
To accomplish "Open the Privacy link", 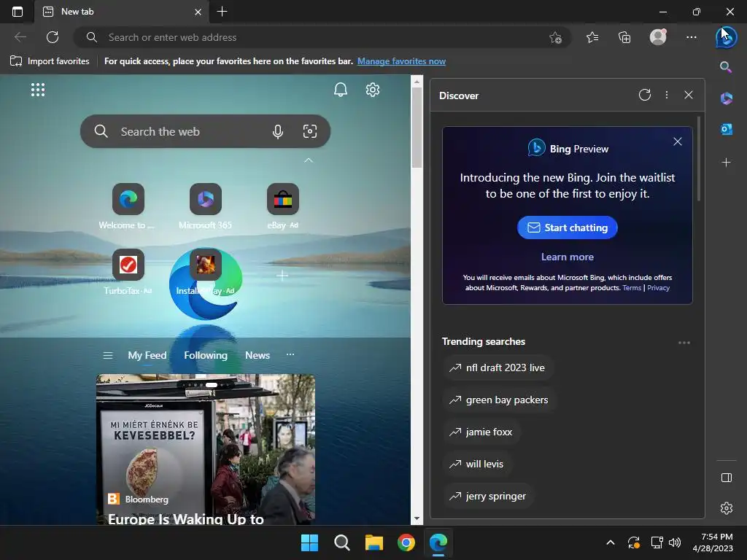I will (x=659, y=287).
